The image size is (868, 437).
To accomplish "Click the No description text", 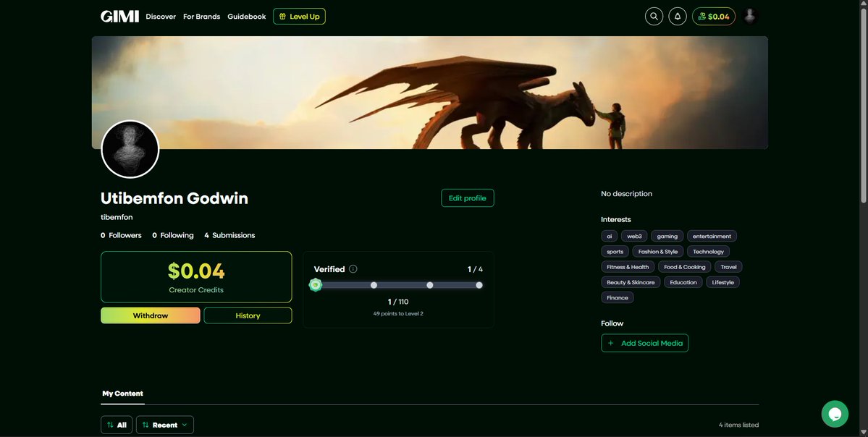I will pyautogui.click(x=627, y=194).
